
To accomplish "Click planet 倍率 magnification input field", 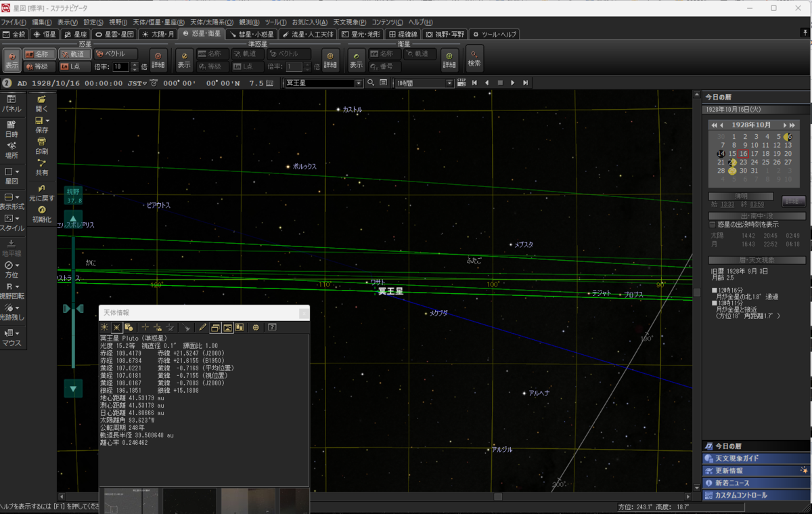I will [120, 67].
